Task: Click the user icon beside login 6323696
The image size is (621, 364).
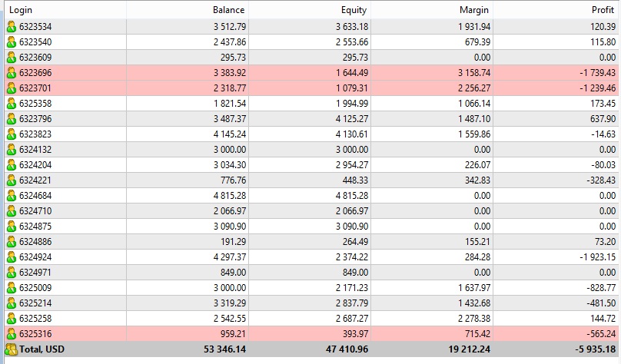Action: pyautogui.click(x=12, y=73)
